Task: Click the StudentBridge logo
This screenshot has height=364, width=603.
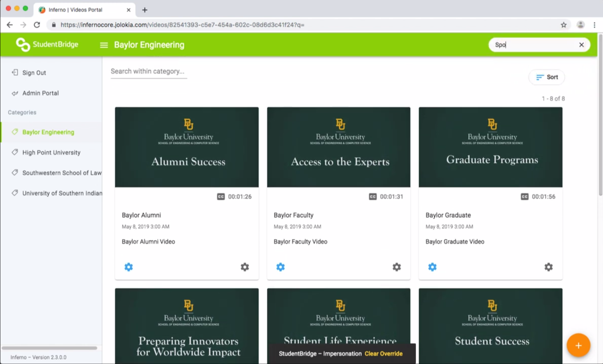Action: click(x=47, y=44)
